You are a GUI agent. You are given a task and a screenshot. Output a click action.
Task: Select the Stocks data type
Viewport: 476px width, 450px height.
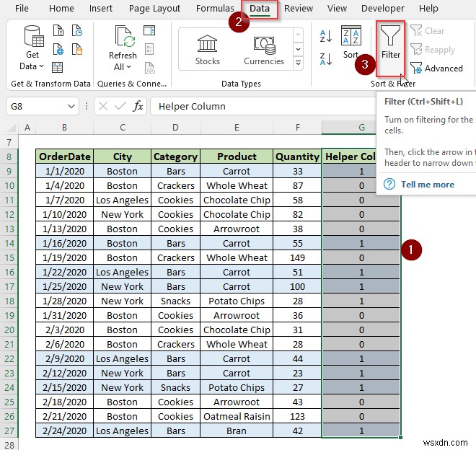(207, 50)
